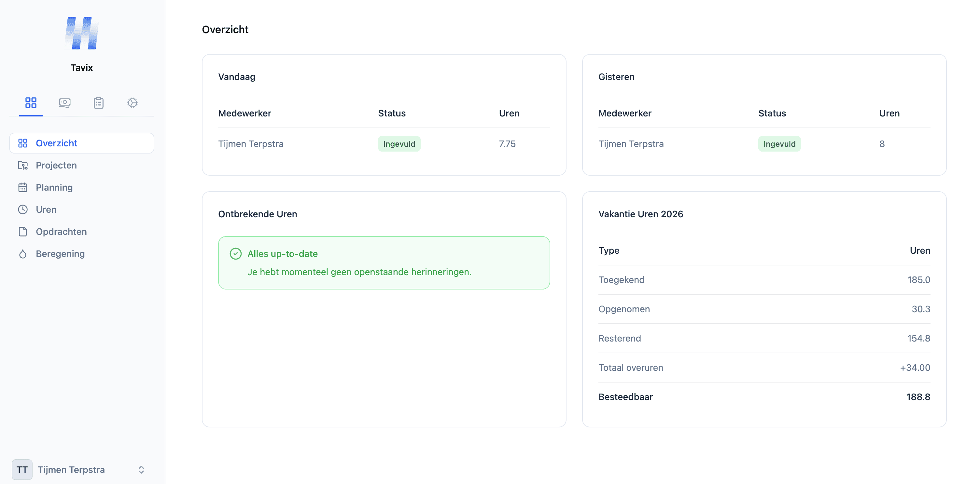The width and height of the screenshot is (980, 484).
Task: Open the account switcher chevron
Action: (141, 470)
